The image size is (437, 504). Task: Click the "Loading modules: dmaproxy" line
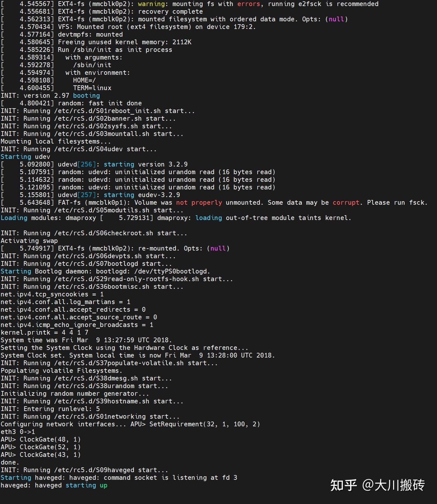point(48,218)
